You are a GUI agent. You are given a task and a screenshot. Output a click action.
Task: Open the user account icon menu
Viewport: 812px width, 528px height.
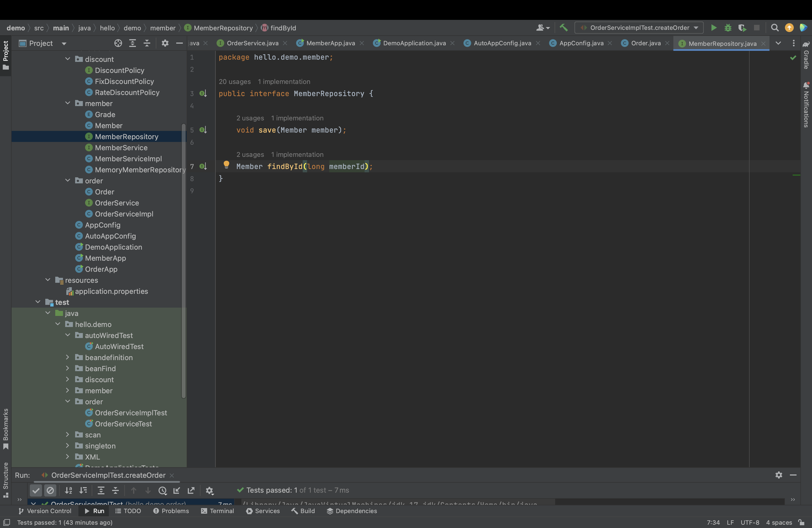[543, 28]
